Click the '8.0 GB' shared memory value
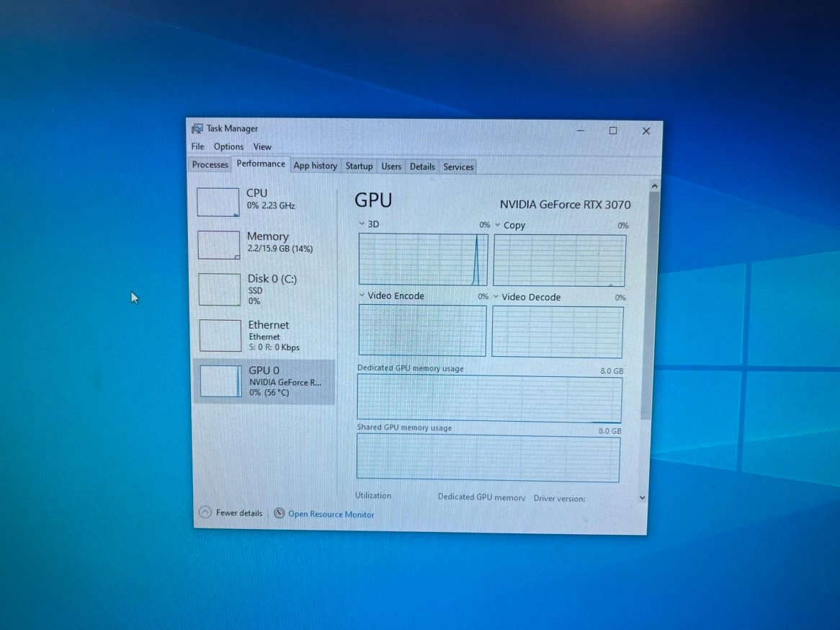Image resolution: width=840 pixels, height=630 pixels. tap(609, 431)
